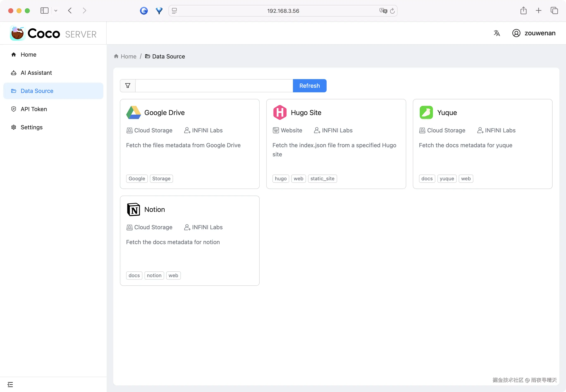Reload the page in address bar
The image size is (566, 392).
click(392, 11)
